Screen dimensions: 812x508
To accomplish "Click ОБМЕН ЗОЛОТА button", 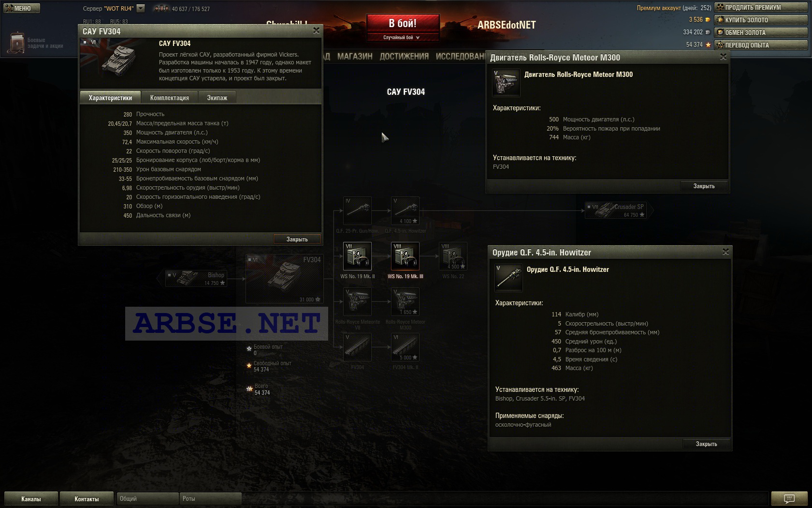I will tap(761, 32).
